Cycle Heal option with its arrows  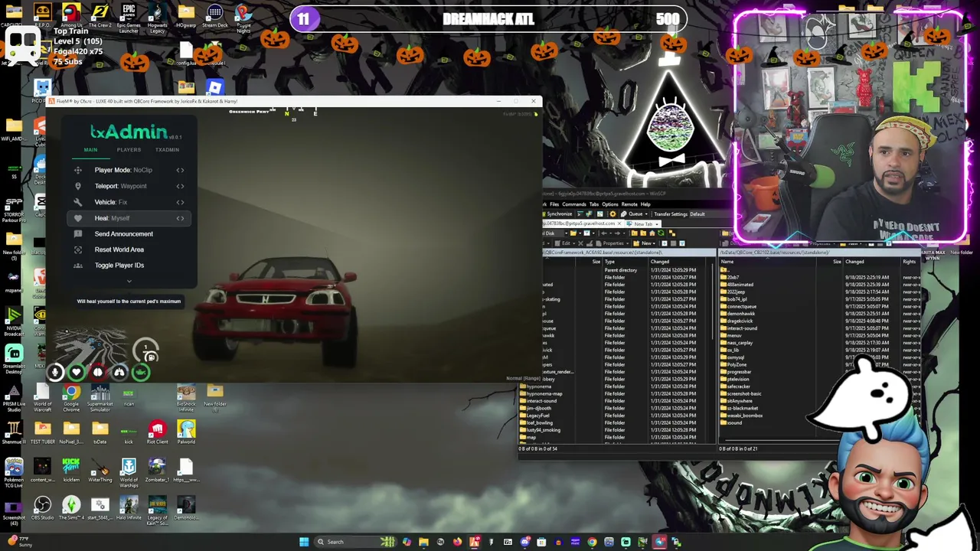coord(180,218)
